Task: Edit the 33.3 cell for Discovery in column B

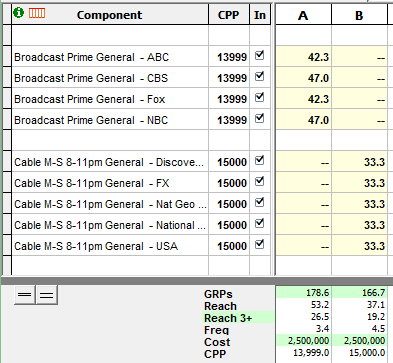Action: 360,162
